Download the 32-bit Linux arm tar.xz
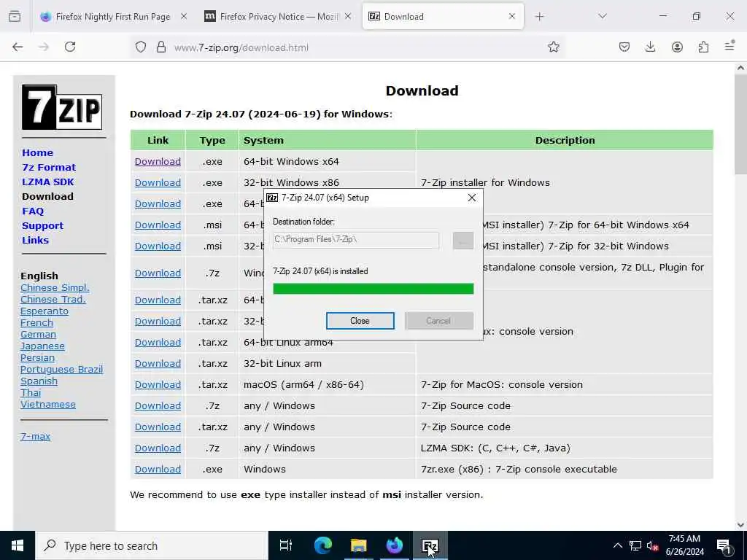 [x=158, y=364]
